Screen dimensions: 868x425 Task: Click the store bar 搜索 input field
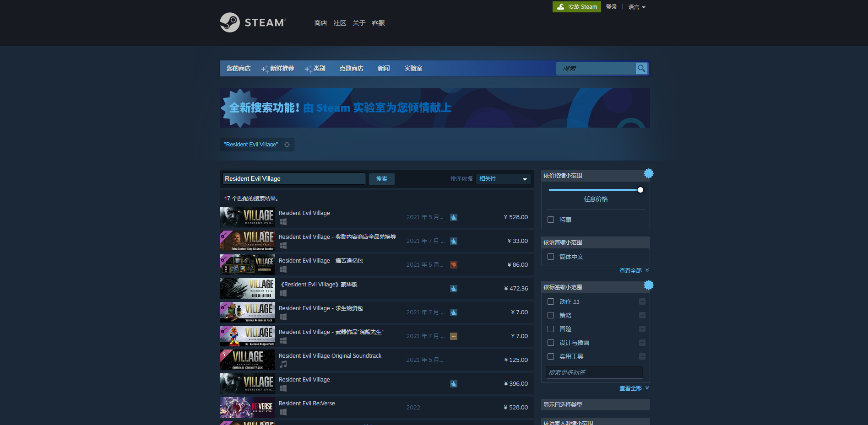[596, 69]
